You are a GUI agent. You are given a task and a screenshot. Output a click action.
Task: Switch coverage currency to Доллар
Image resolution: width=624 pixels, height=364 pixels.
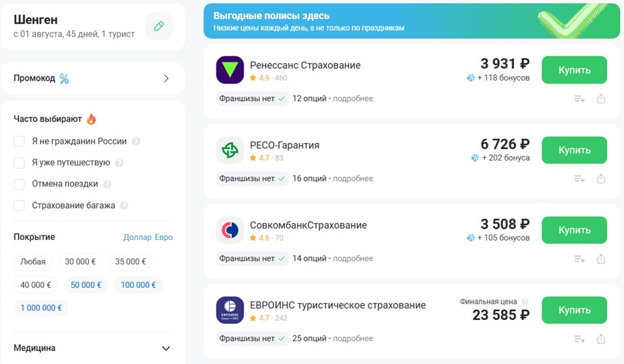[x=137, y=237]
